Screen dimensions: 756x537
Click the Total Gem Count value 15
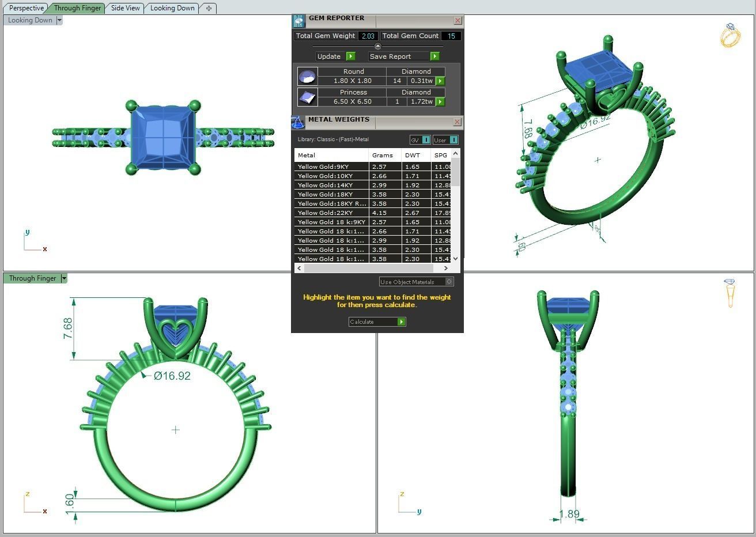451,36
